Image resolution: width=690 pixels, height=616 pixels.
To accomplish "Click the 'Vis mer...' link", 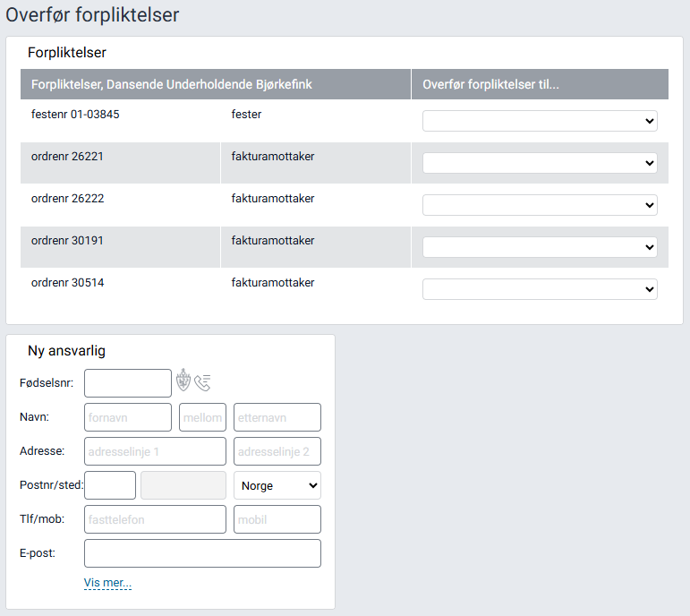I will click(107, 583).
